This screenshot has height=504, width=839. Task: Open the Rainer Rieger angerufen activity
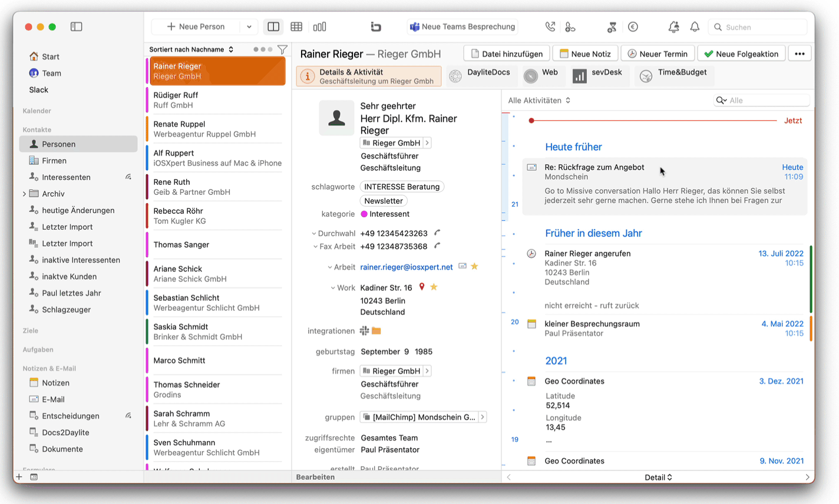coord(665,279)
